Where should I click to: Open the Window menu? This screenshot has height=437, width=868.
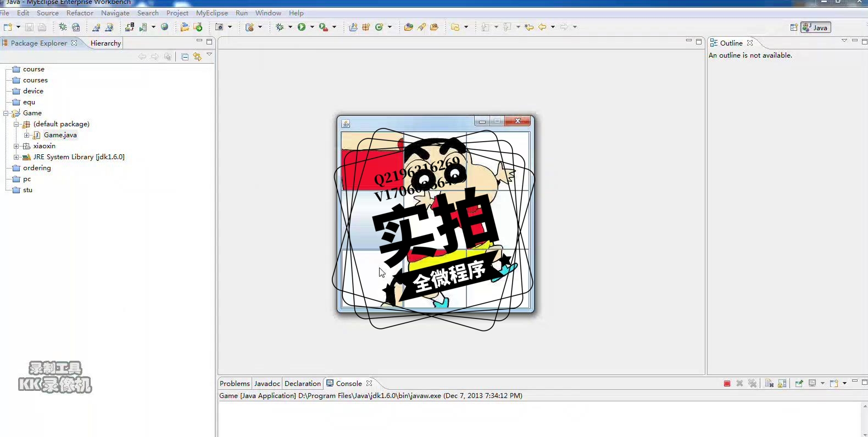(268, 13)
